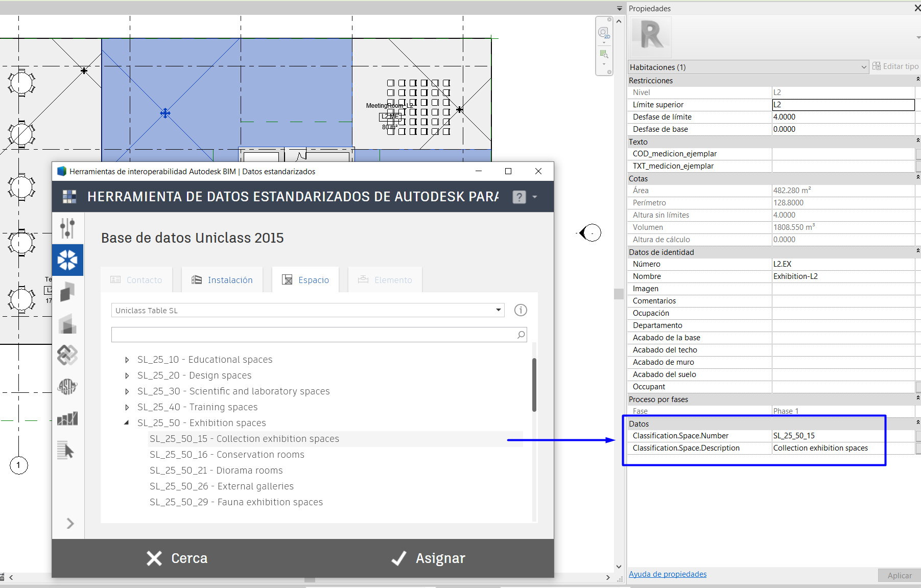Image resolution: width=921 pixels, height=588 pixels.
Task: Click the Área value 482.280 m²
Action: pos(843,191)
